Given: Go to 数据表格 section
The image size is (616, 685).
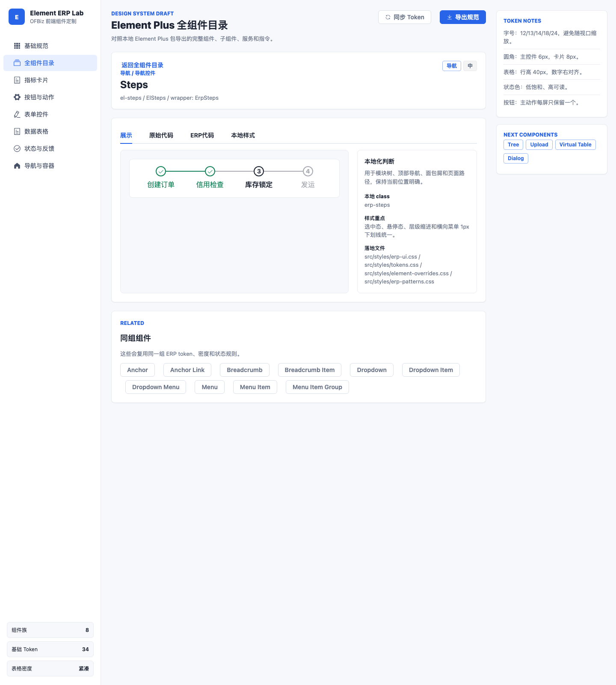Looking at the screenshot, I should 50,131.
